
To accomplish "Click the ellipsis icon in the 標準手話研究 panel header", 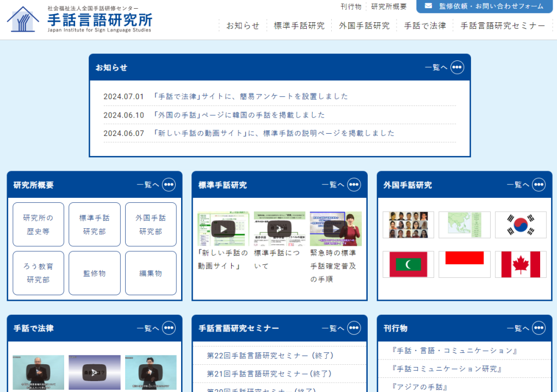I will point(354,185).
